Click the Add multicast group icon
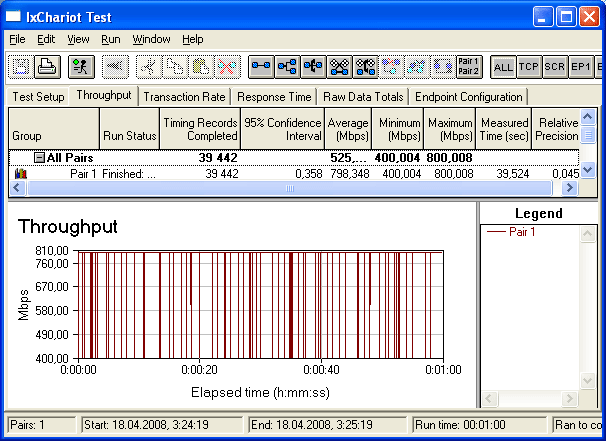The width and height of the screenshot is (606, 441). (287, 66)
